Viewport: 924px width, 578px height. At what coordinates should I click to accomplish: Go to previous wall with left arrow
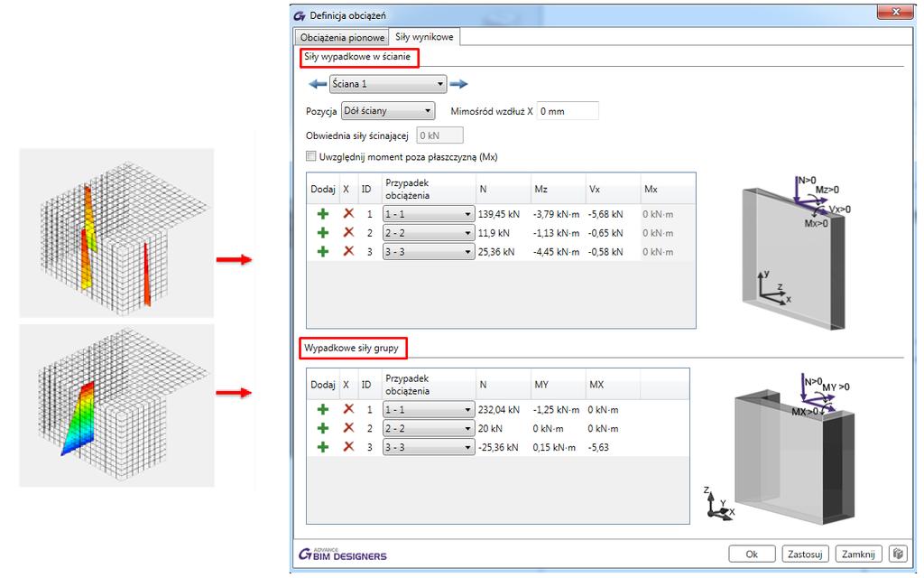point(318,84)
